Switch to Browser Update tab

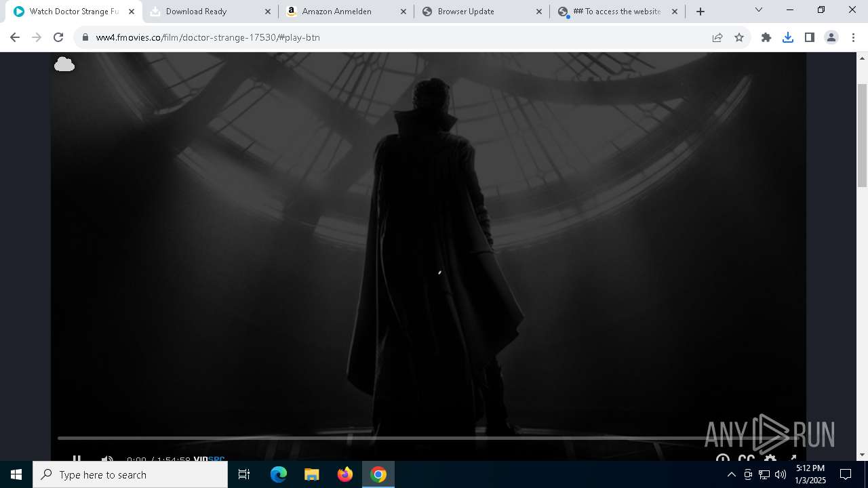coord(482,12)
